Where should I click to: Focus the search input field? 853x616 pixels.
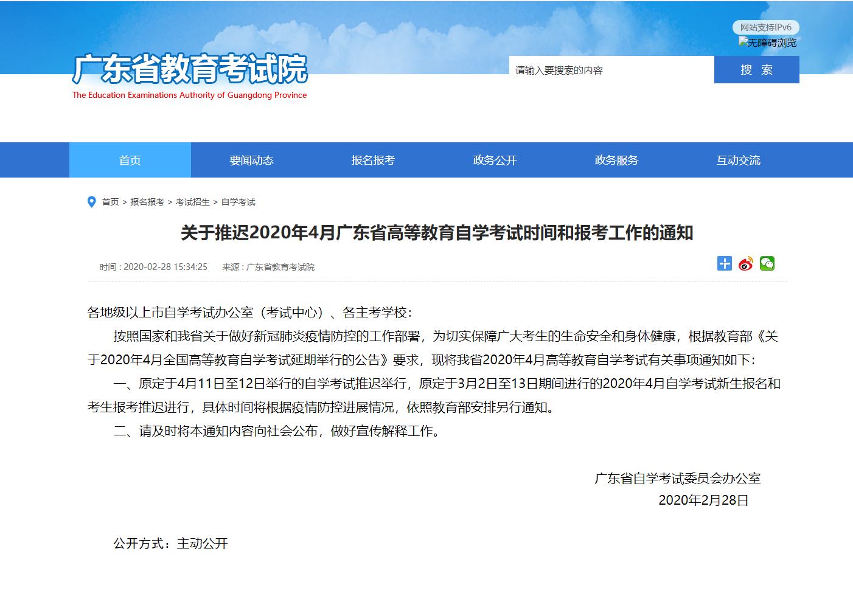(x=611, y=70)
